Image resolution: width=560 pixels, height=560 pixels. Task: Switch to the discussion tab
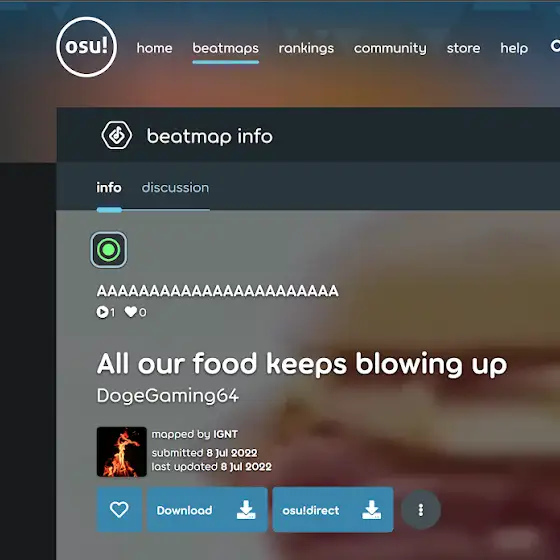175,188
